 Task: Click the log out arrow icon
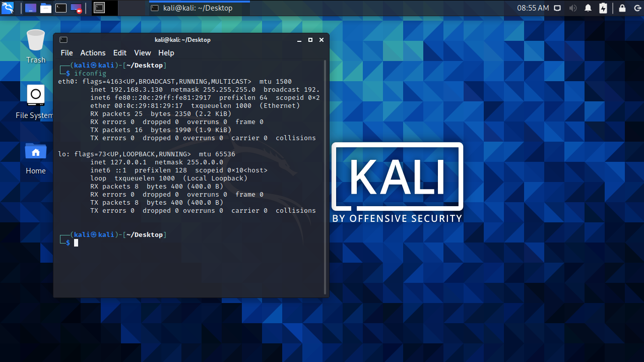tap(636, 8)
